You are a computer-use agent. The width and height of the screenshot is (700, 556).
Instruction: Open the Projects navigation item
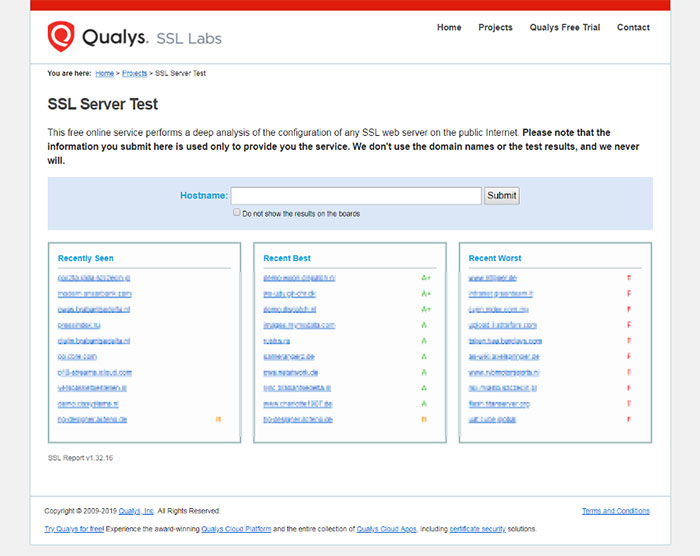click(495, 27)
